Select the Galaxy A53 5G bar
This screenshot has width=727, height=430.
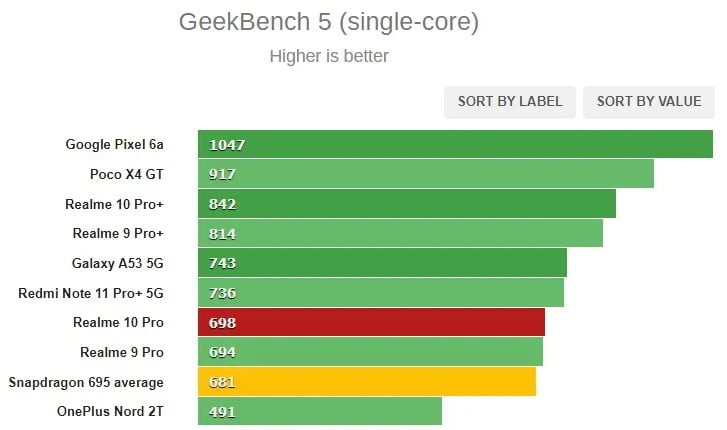(x=382, y=263)
